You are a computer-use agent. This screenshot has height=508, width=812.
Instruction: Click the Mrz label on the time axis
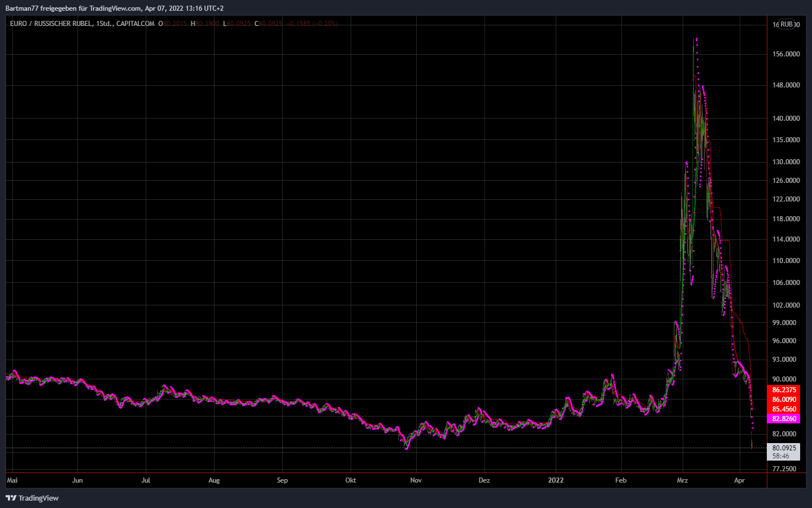[x=683, y=480]
